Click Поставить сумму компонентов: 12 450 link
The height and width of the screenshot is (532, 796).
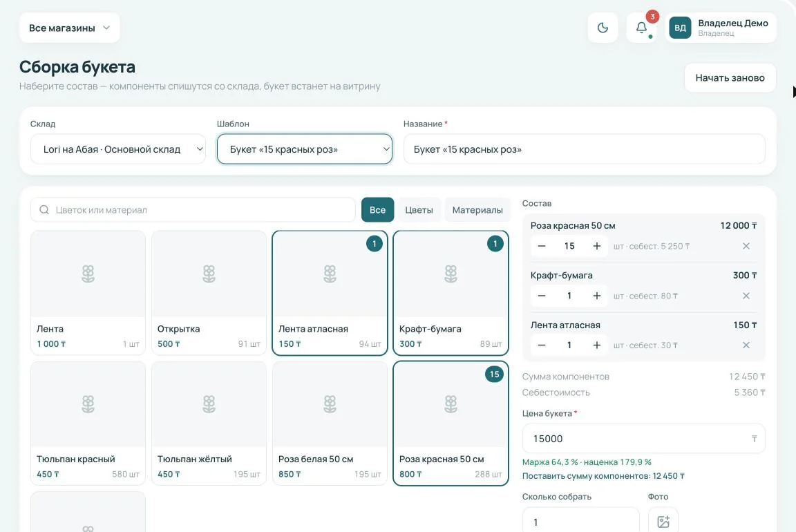click(603, 476)
